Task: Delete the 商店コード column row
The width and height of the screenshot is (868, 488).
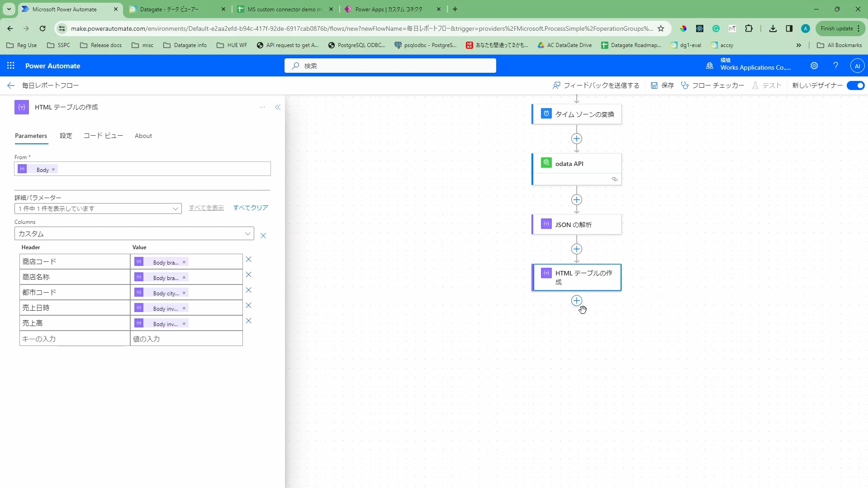Action: pos(248,260)
